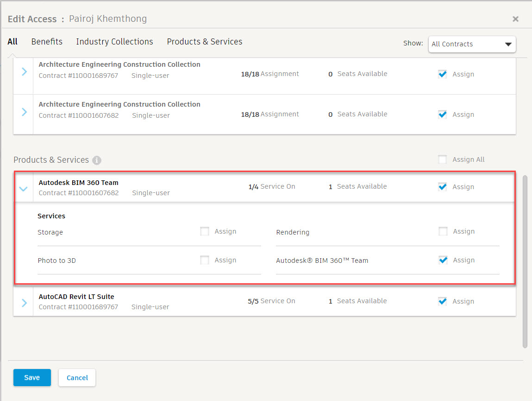Click the Save button

click(32, 377)
